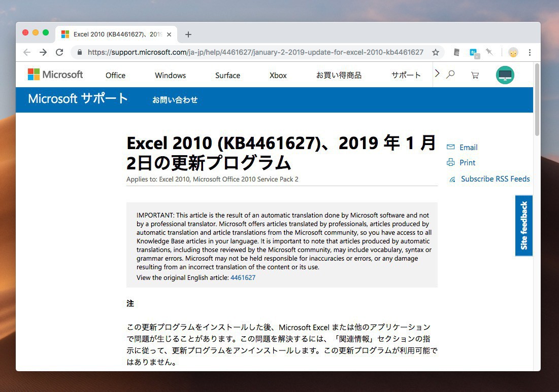This screenshot has width=559, height=392.
Task: Click the Microsoft サポート heading link
Action: (78, 98)
